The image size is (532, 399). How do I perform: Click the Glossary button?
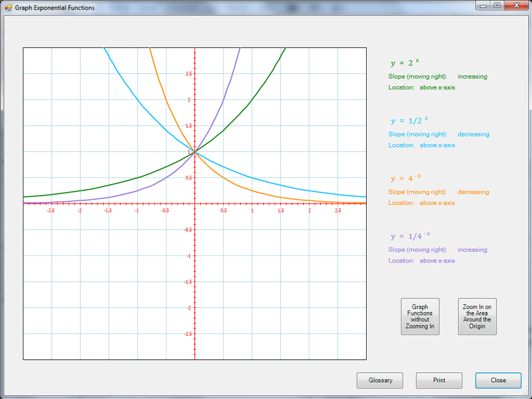pyautogui.click(x=380, y=380)
